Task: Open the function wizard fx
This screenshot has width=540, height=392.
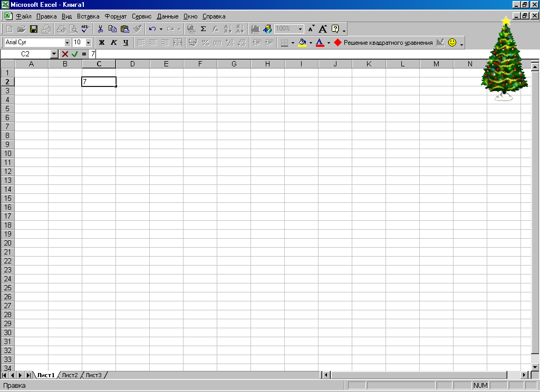Action: pos(215,29)
